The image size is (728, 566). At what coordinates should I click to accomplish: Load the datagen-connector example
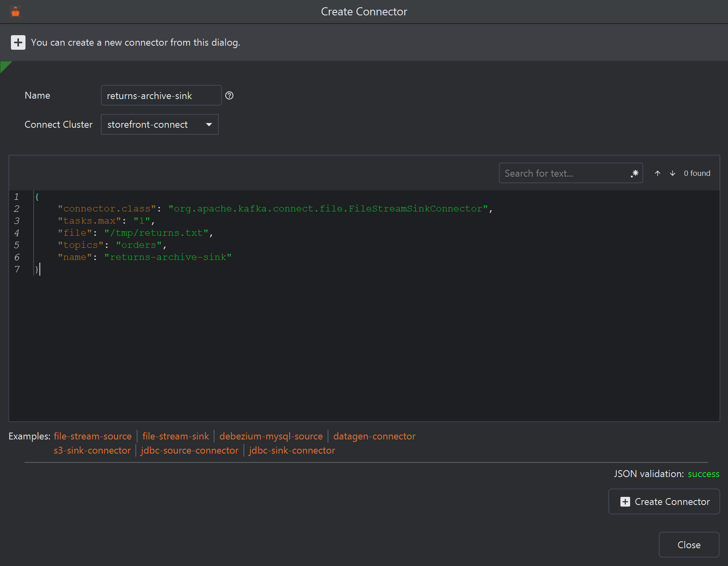point(374,436)
